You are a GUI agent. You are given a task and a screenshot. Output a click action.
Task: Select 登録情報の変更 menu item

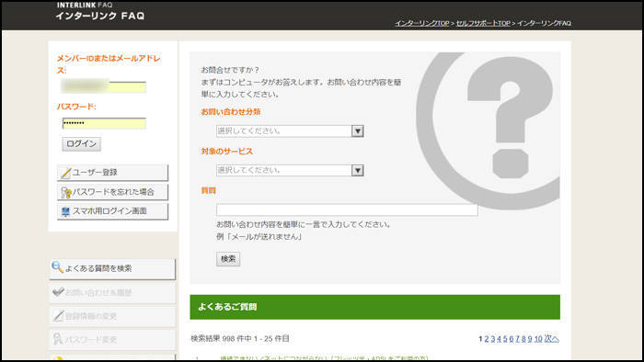(x=112, y=316)
